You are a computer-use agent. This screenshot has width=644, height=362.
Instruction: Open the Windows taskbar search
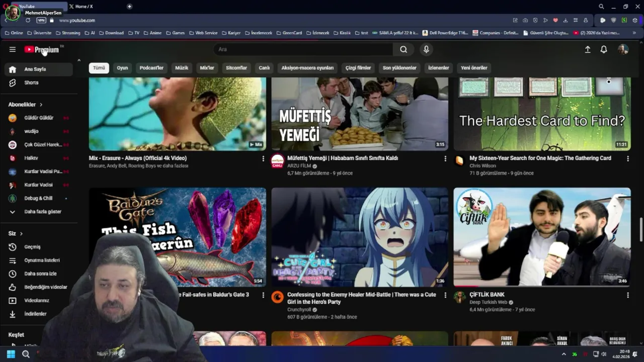pos(26,354)
